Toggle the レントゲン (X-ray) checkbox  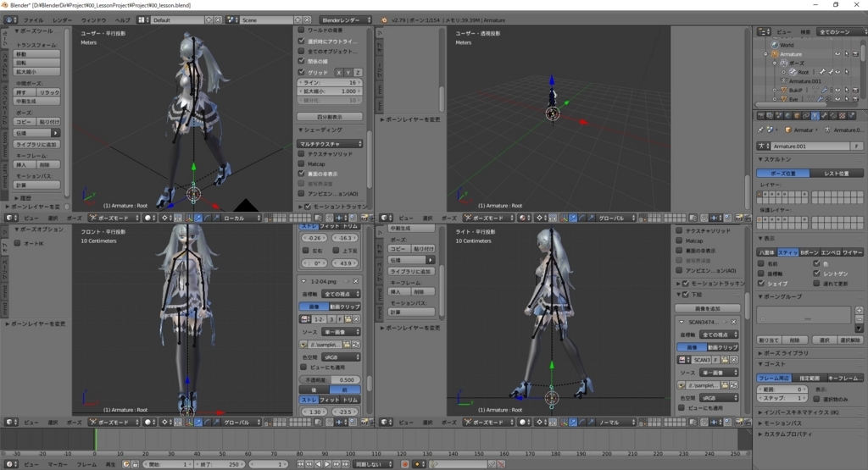[816, 274]
